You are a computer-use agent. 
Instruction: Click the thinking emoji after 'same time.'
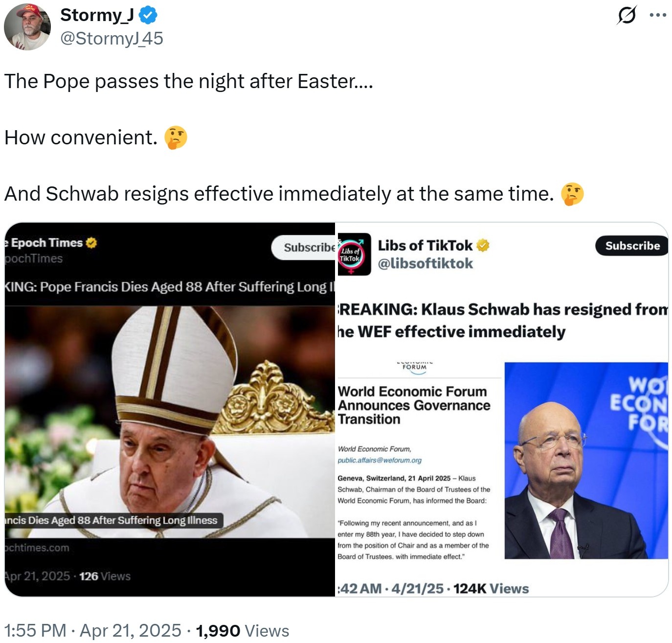point(572,194)
